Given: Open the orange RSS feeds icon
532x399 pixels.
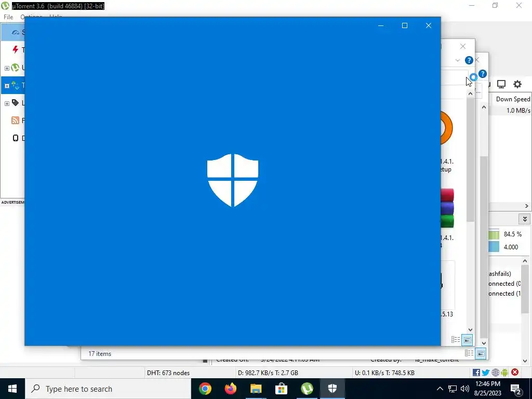Looking at the screenshot, I should tap(15, 120).
